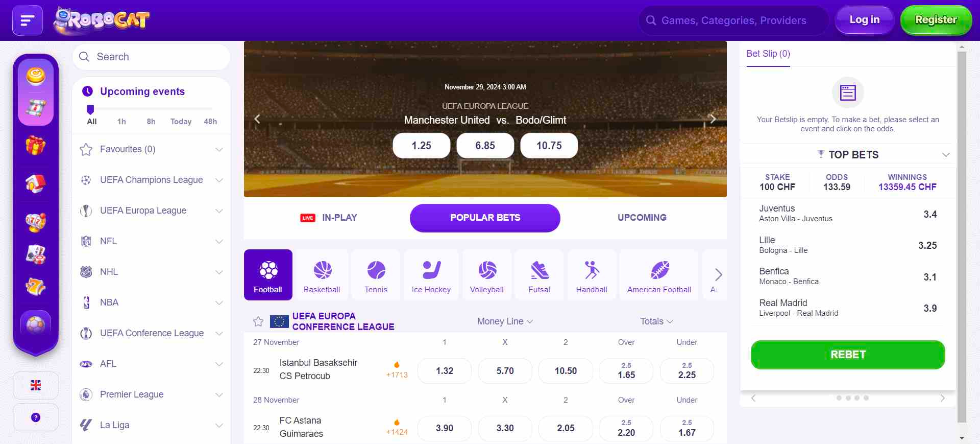This screenshot has width=980, height=444.
Task: Click the green REBET button
Action: tap(848, 355)
